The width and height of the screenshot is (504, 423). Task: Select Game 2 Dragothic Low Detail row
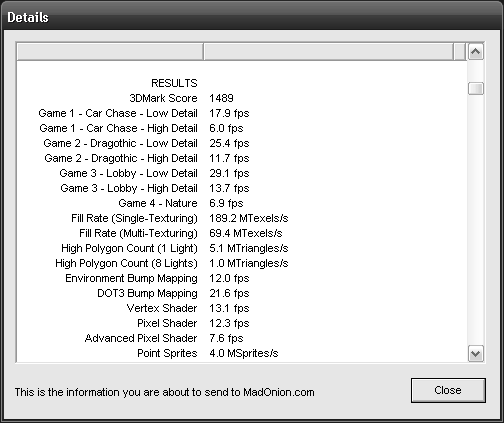click(x=242, y=143)
